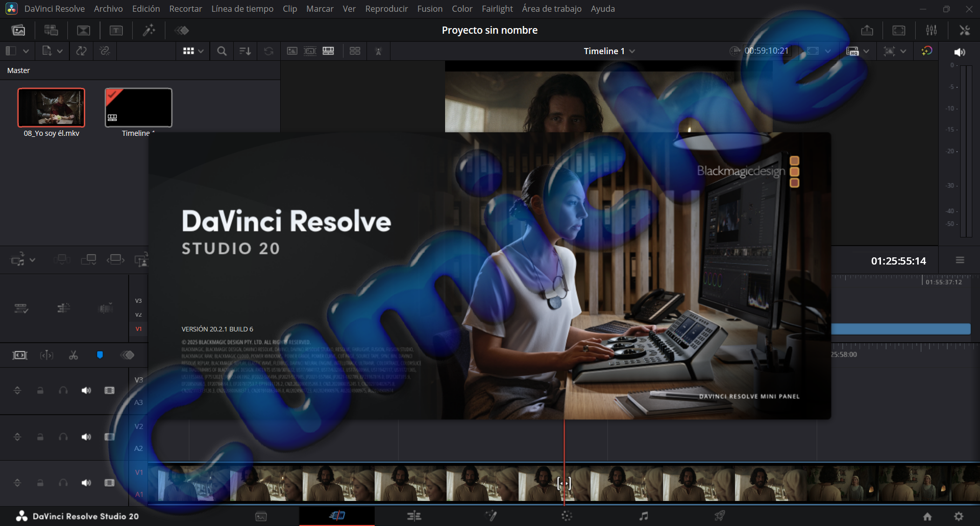Screen dimensions: 980x526
Task: Click the trim edit mode icon
Action: 46,355
